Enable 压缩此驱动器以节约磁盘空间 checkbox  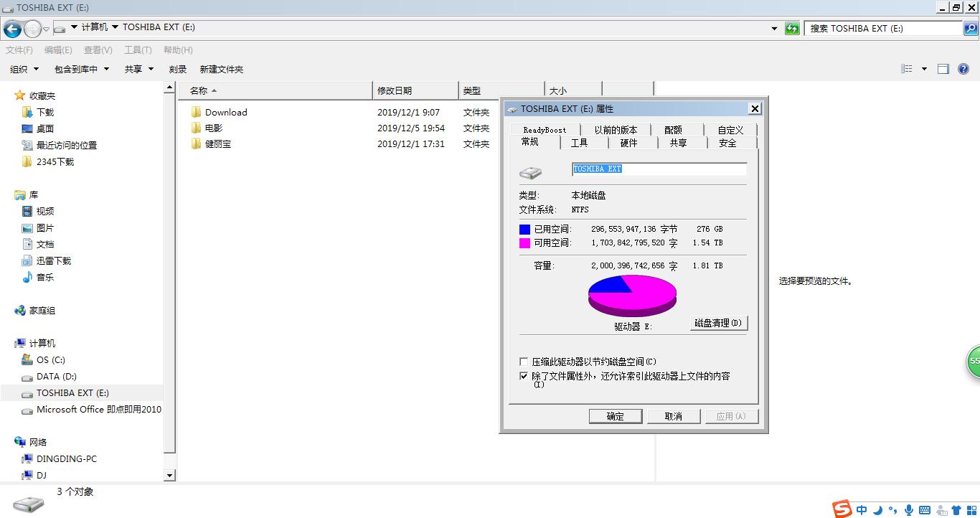[x=524, y=362]
